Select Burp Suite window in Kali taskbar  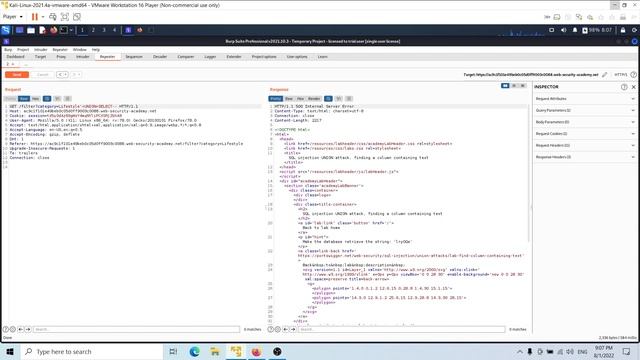click(128, 30)
